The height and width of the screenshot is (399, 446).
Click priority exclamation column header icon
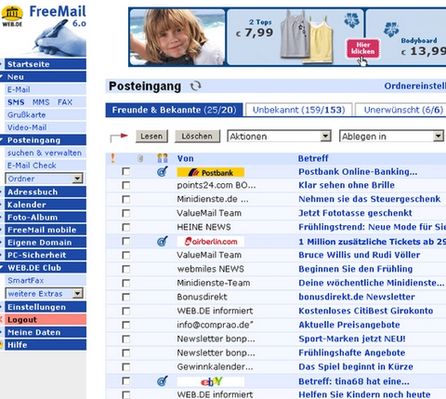[113, 158]
